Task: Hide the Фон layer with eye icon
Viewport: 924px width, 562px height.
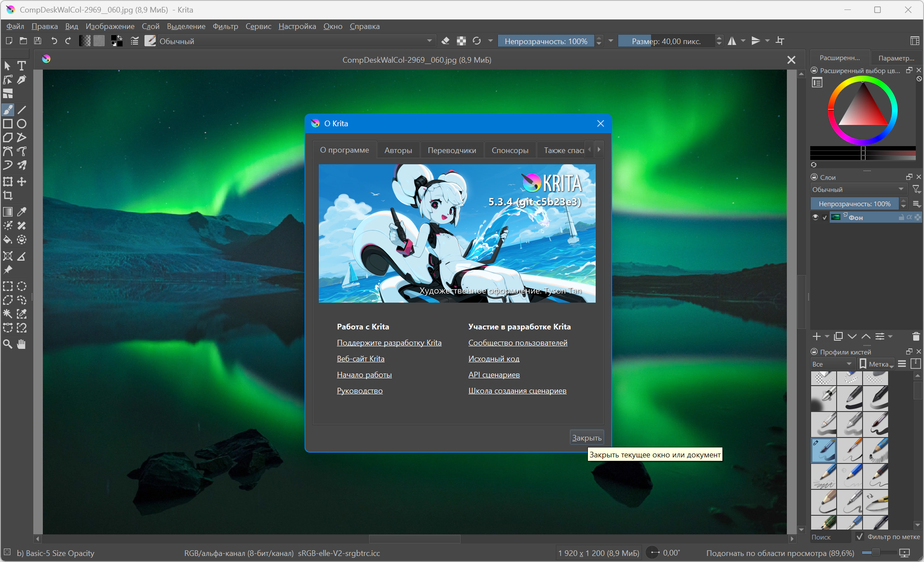Action: click(815, 217)
